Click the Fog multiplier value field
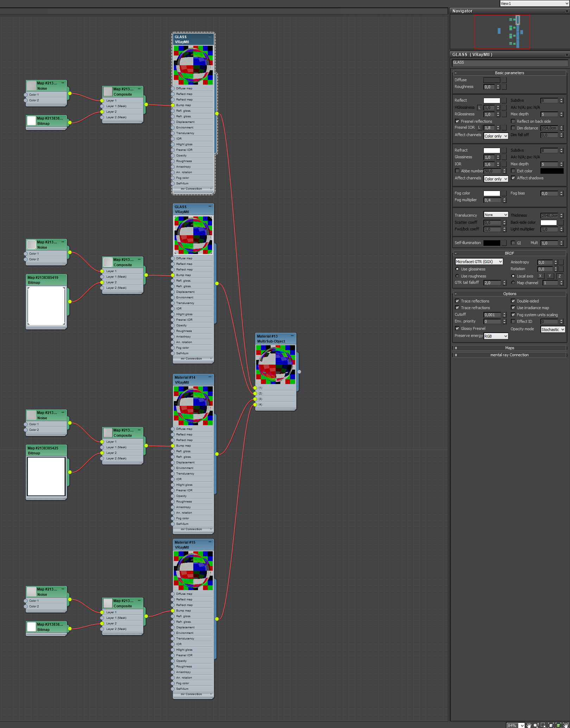Image resolution: width=570 pixels, height=728 pixels. (492, 200)
